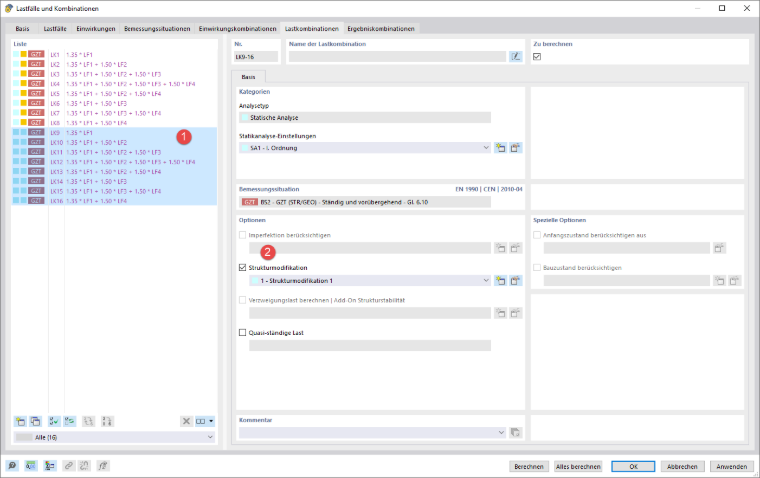Viewport: 760px width, 478px height.
Task: Select load combination LK1 in list
Action: point(114,55)
